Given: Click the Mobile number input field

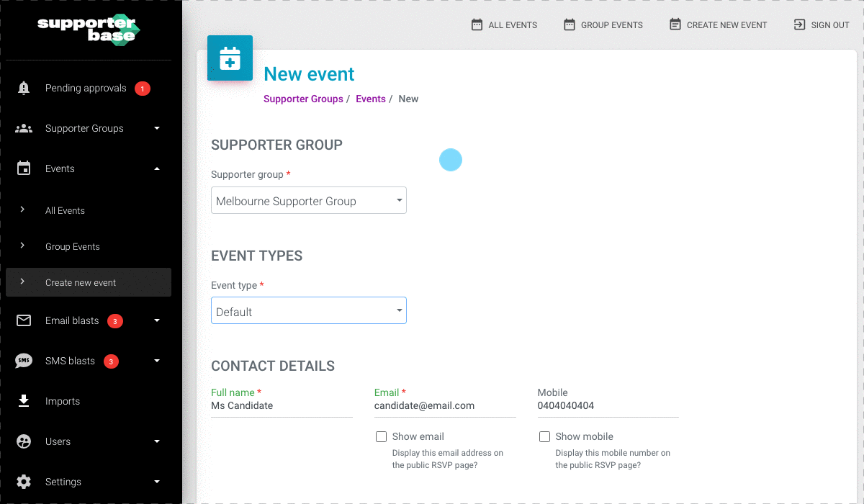Looking at the screenshot, I should [608, 406].
